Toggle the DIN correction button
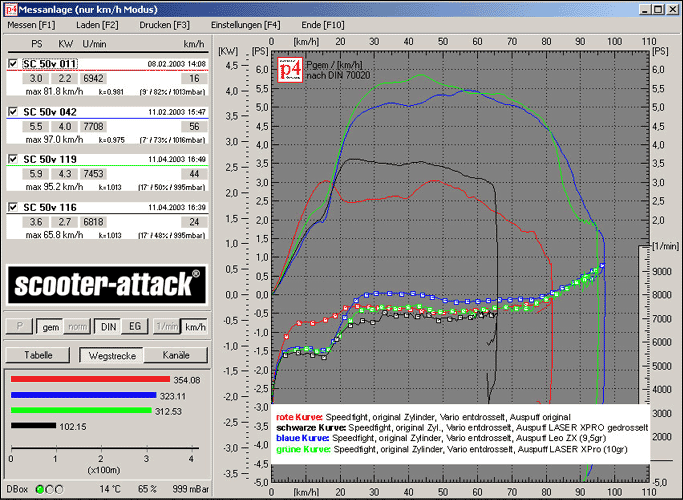683x500 pixels. (x=108, y=327)
